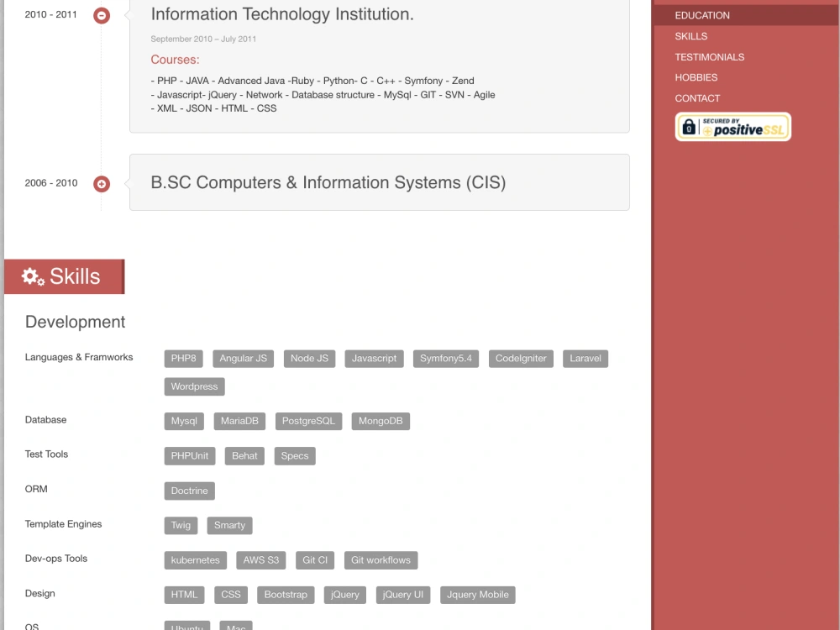Go to the Education menu item
Viewport: 840px width, 630px height.
[x=701, y=15]
